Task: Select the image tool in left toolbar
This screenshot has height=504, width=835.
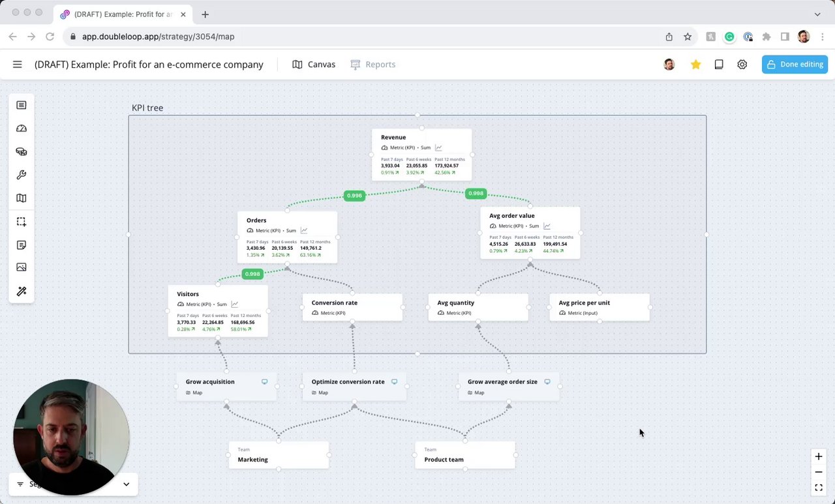Action: tap(22, 267)
